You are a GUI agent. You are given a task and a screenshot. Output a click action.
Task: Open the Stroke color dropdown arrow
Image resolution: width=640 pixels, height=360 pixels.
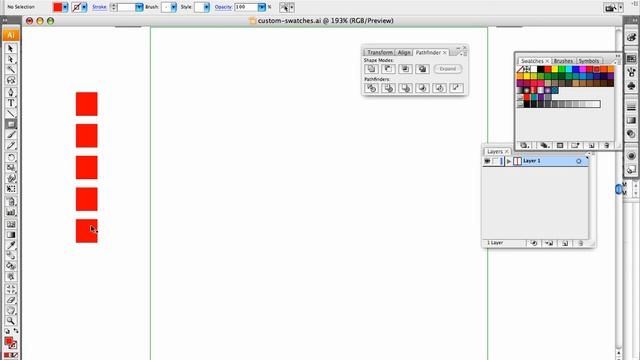(x=84, y=7)
